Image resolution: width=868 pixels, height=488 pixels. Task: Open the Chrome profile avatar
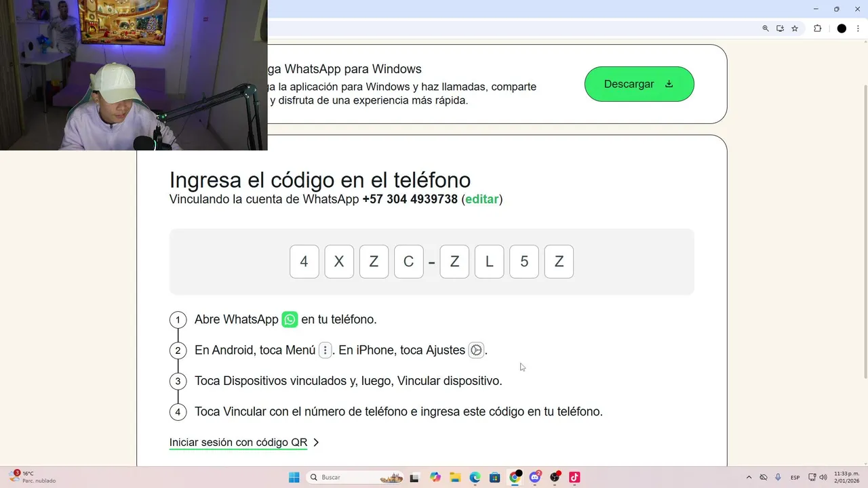[842, 28]
